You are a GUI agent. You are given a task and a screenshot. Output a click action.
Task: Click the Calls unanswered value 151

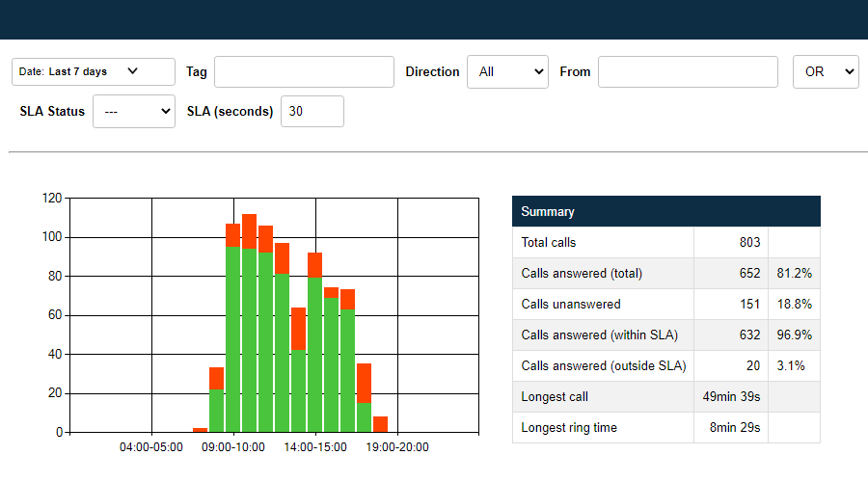pyautogui.click(x=748, y=304)
